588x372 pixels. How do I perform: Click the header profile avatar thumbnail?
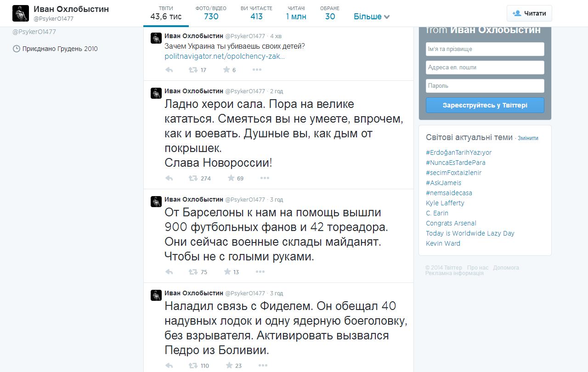point(21,13)
